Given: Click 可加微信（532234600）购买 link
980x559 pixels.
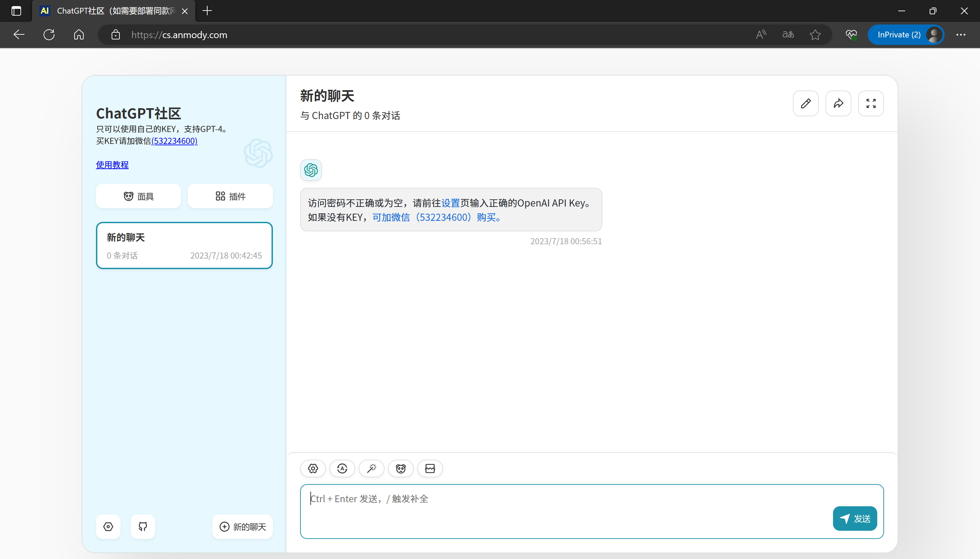Looking at the screenshot, I should click(437, 217).
